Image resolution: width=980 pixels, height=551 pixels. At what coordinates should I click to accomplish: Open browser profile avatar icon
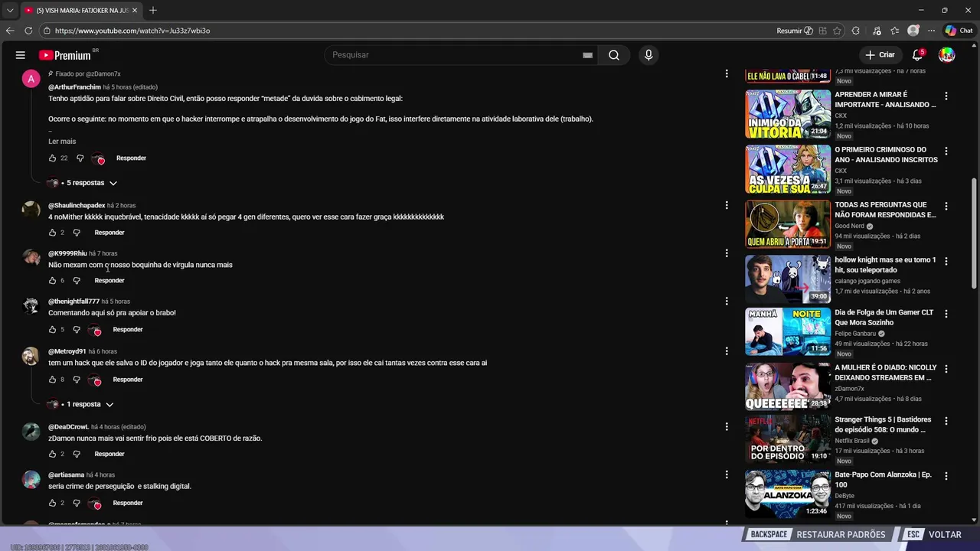(913, 31)
